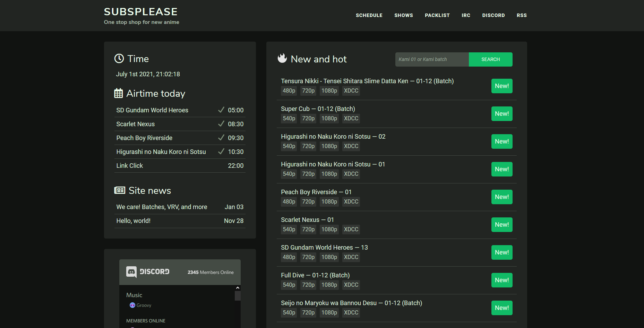Image resolution: width=644 pixels, height=328 pixels.
Task: Open the RSS feeds page
Action: click(x=522, y=15)
